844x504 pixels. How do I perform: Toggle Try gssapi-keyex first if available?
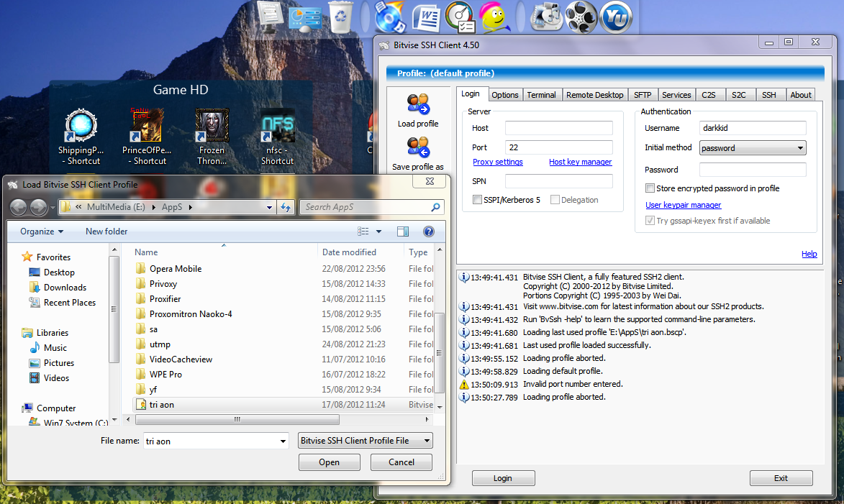pyautogui.click(x=650, y=221)
